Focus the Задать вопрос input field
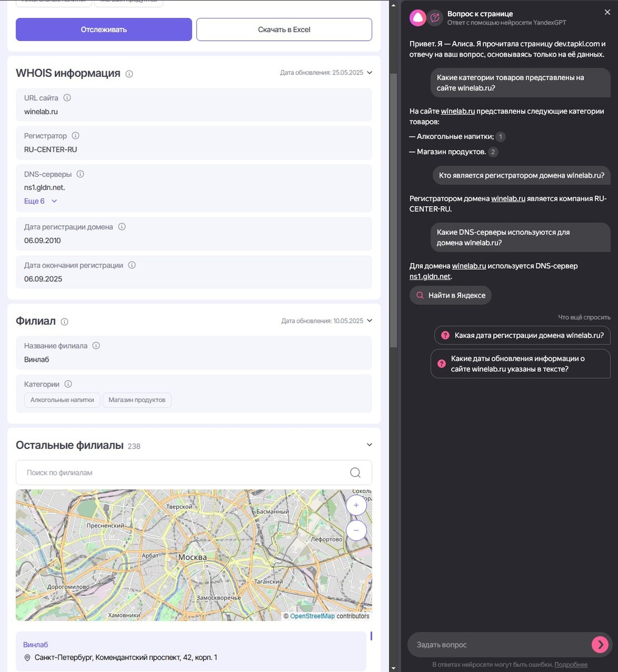Screen dimensions: 618x672 tap(500, 645)
